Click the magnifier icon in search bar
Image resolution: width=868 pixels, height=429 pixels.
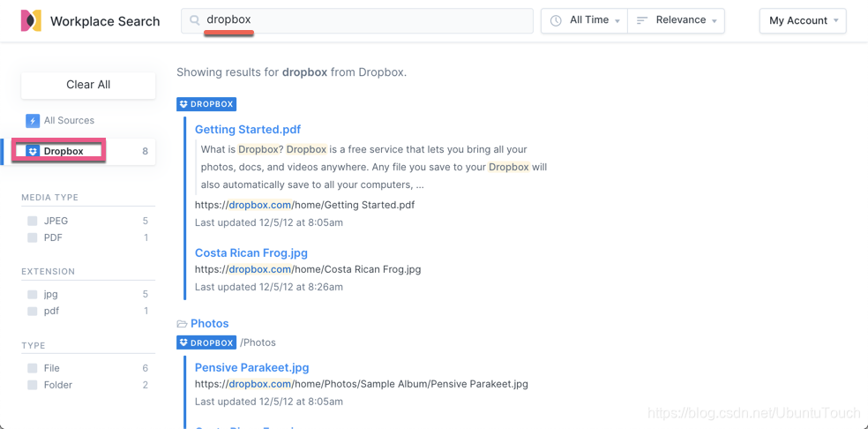click(x=194, y=20)
